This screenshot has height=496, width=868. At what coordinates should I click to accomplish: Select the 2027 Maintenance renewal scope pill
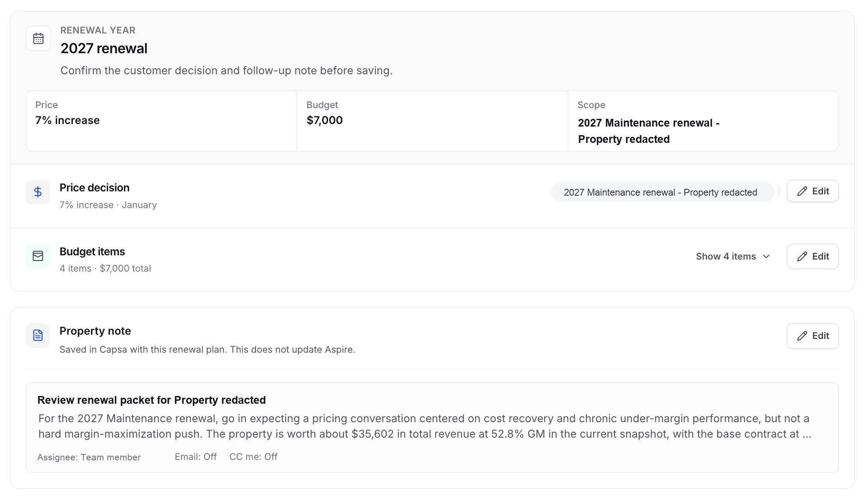tap(663, 192)
